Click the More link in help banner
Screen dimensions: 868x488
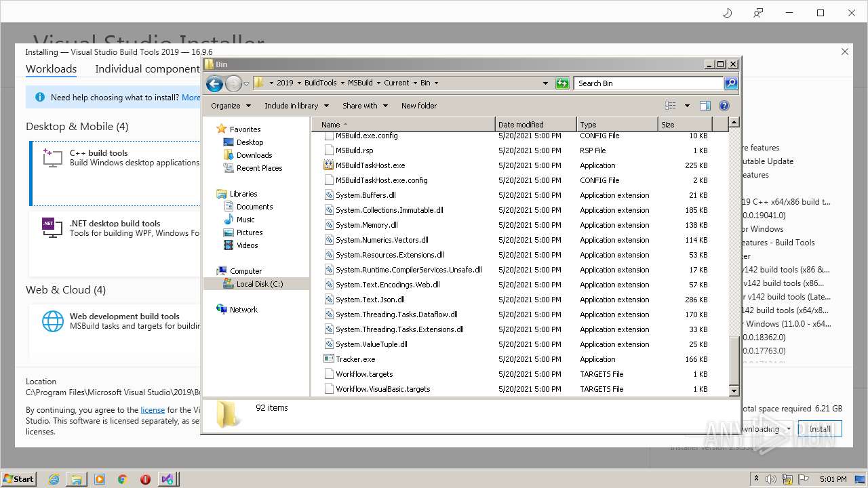tap(191, 98)
